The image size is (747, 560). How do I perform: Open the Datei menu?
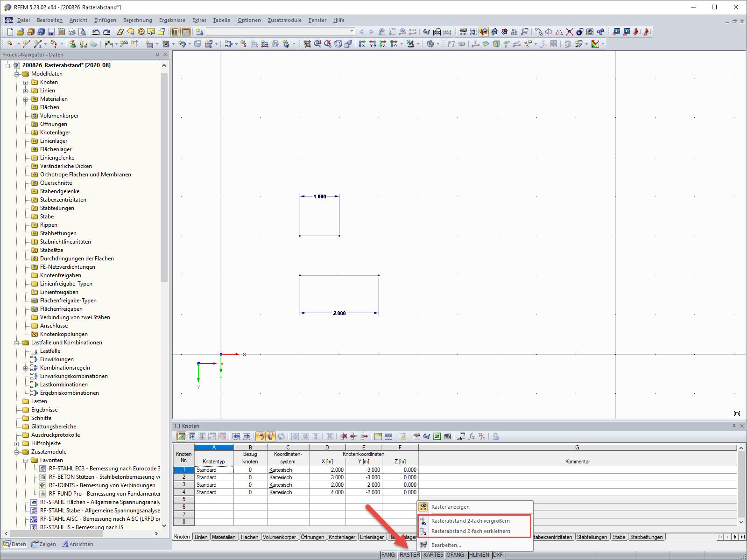[23, 20]
